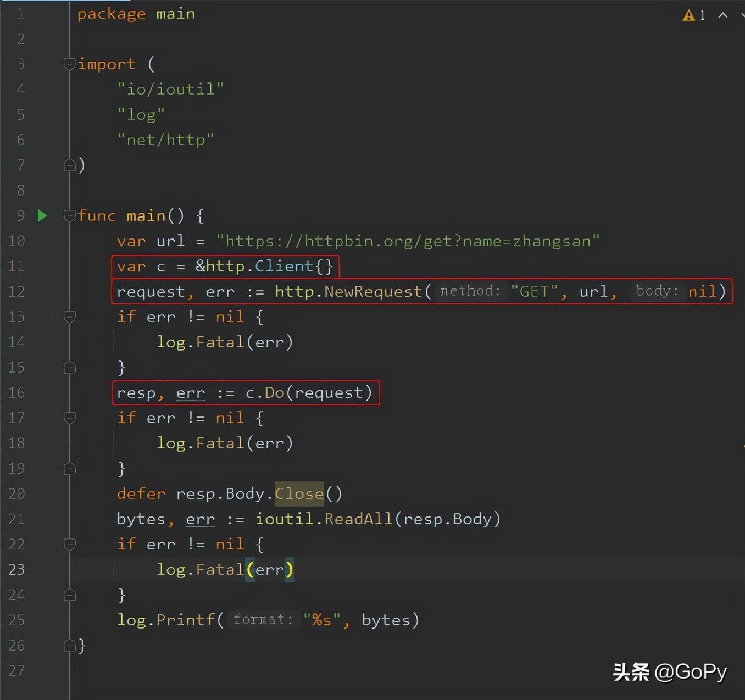Click the "body:" inlay hint
Screen dimensions: 745x700
(657, 291)
